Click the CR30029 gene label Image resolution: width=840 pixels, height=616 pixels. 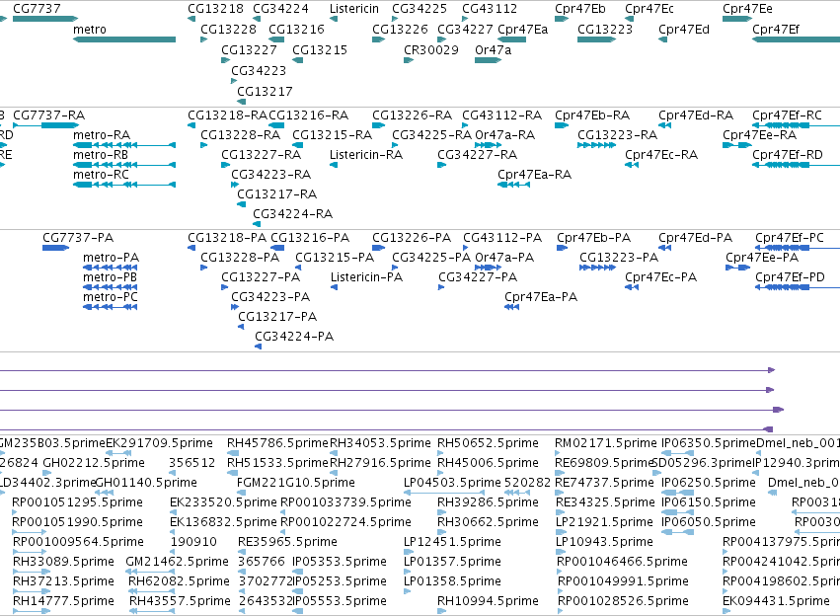point(431,49)
